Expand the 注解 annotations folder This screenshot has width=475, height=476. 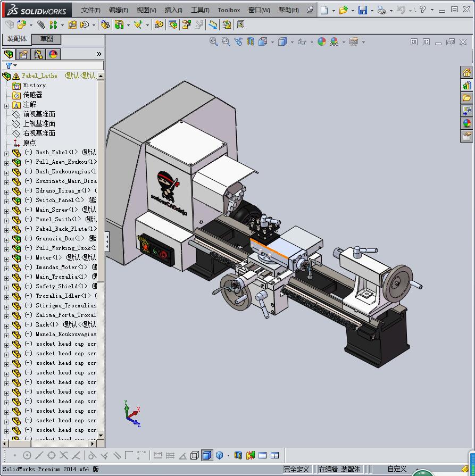click(x=6, y=105)
